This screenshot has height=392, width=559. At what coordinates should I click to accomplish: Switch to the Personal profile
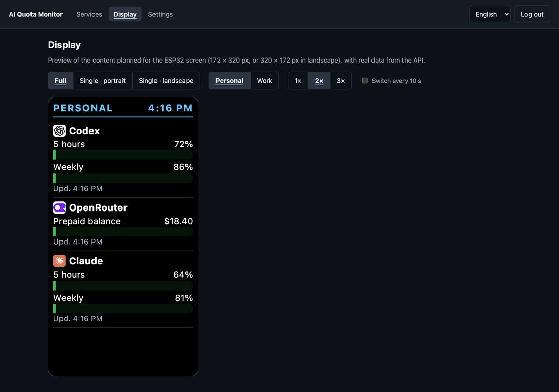pos(229,81)
